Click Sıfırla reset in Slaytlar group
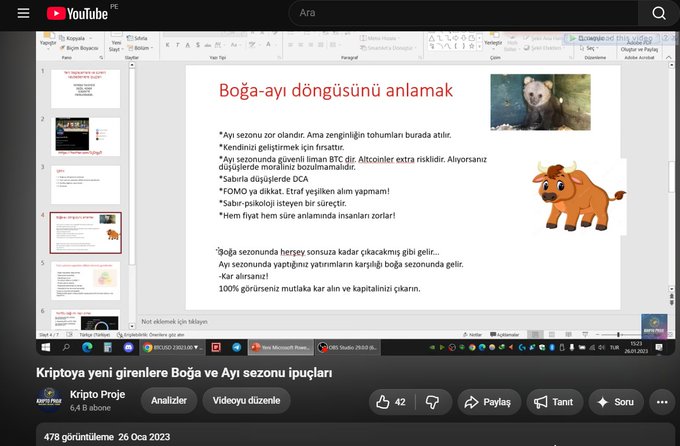The width and height of the screenshot is (680, 446). click(x=137, y=38)
